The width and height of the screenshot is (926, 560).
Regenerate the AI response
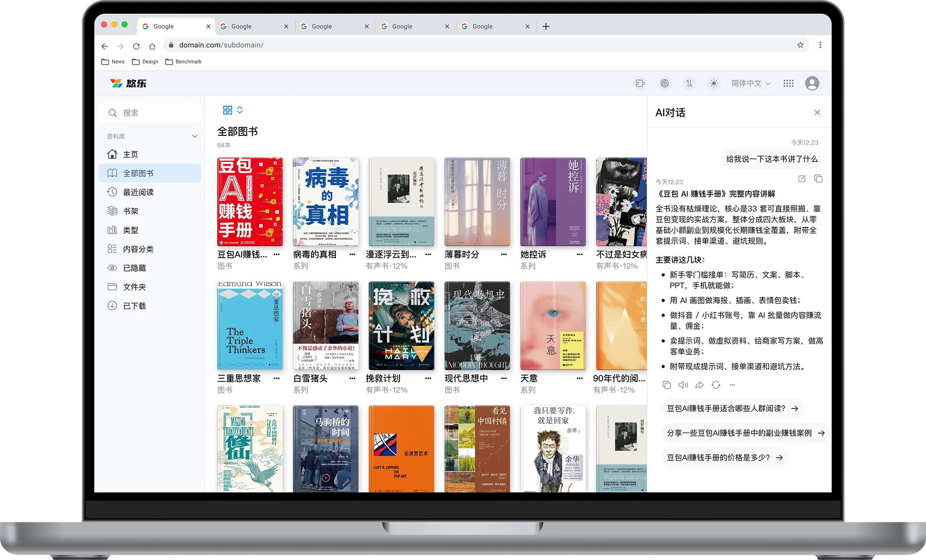(716, 385)
